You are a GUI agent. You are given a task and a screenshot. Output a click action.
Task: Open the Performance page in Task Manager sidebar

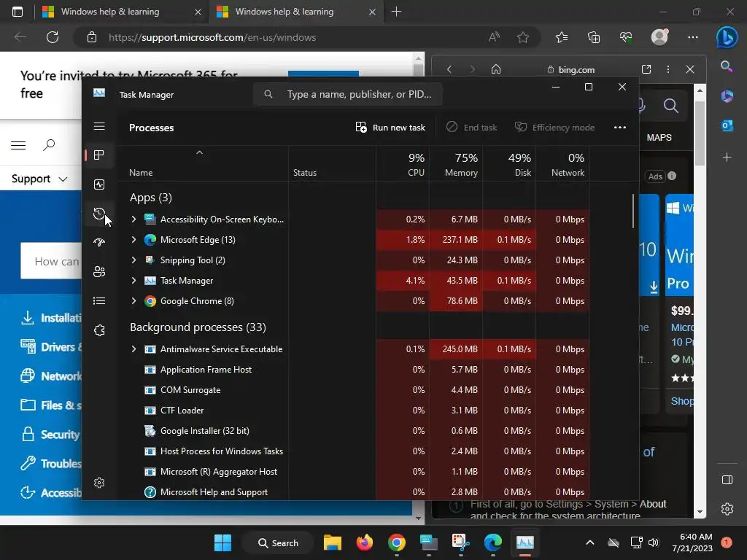[x=99, y=184]
